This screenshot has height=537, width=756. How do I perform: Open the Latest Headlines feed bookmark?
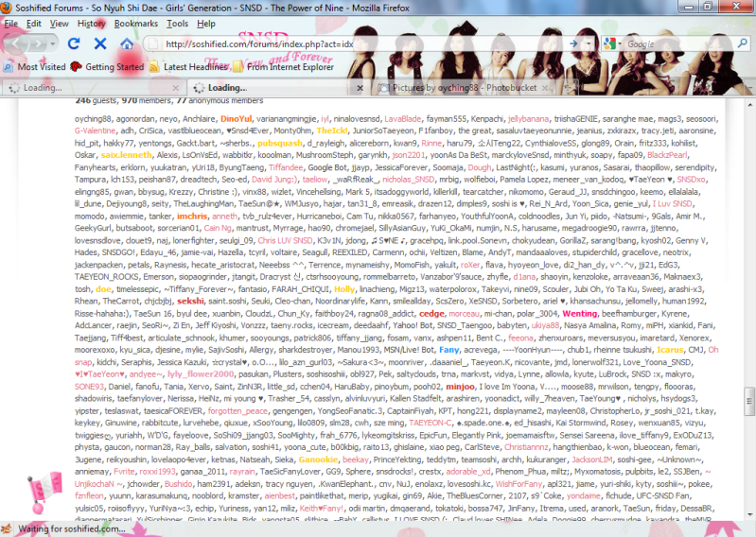pos(188,67)
